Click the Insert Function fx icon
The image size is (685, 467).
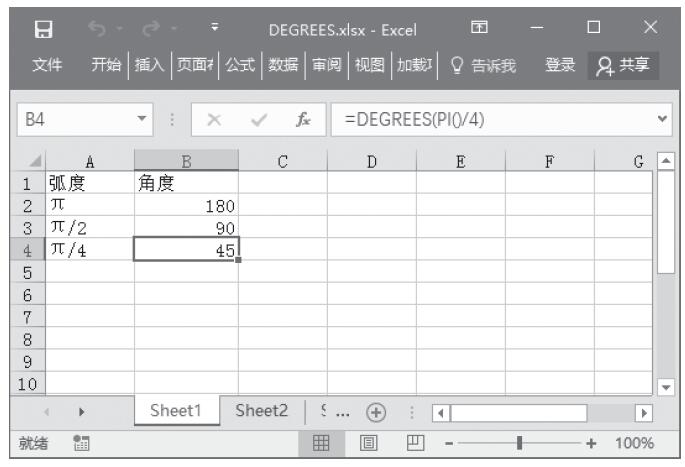pyautogui.click(x=300, y=121)
